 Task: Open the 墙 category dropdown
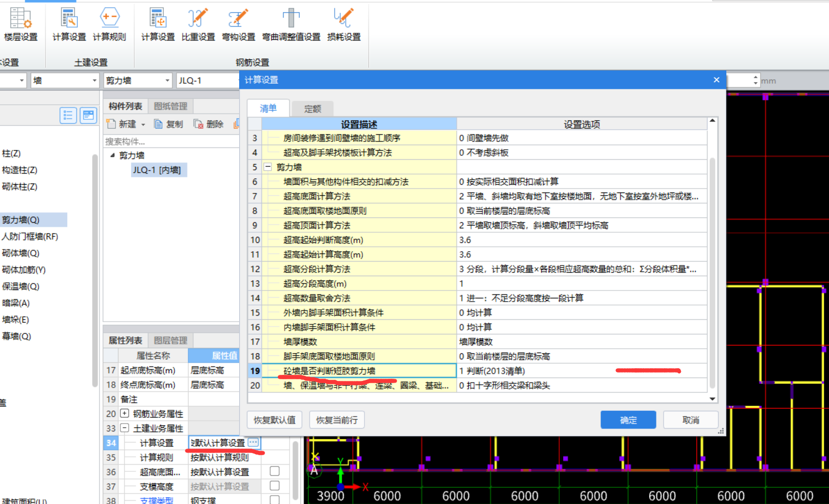94,80
